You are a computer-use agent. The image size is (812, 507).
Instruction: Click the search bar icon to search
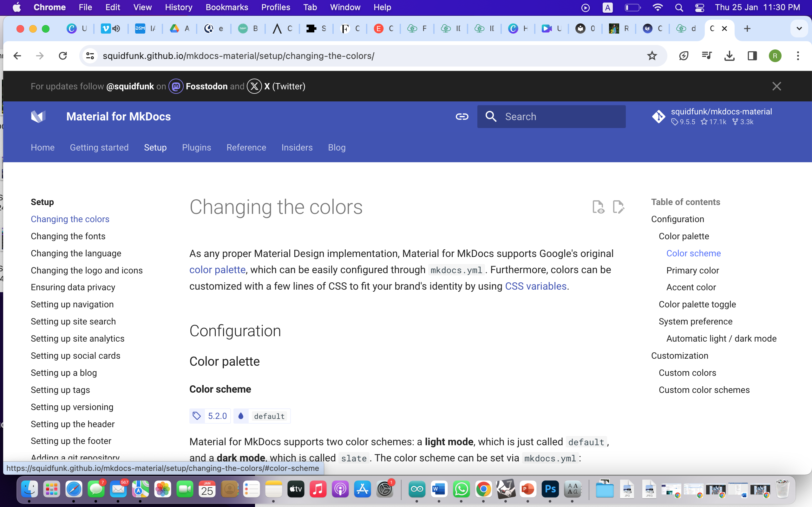(492, 116)
